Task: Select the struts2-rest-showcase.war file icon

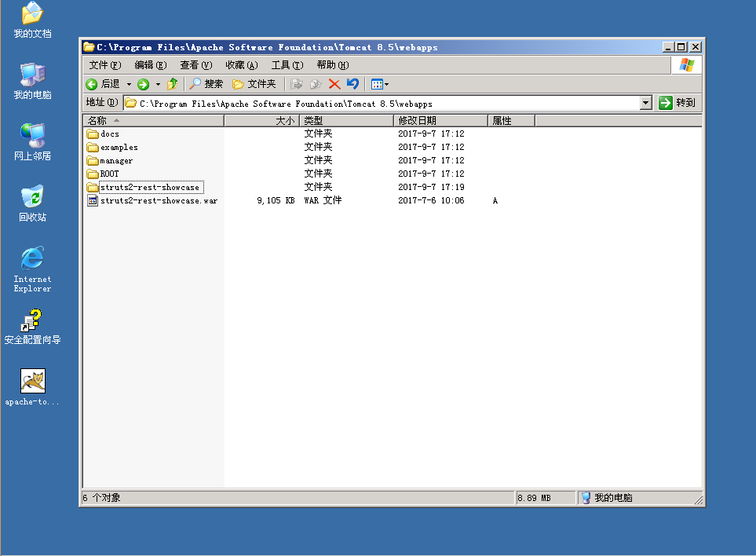Action: (x=93, y=200)
